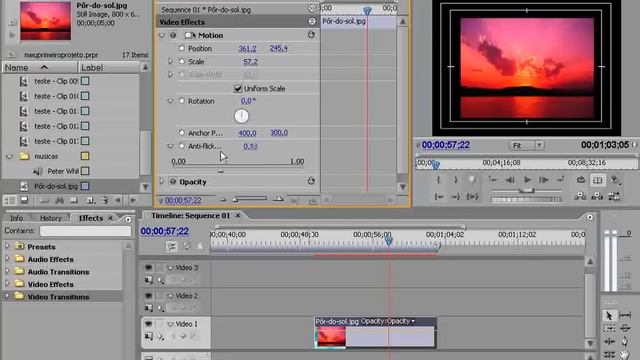Hide Video 1 track output
Screen dimensions: 640x360
[148, 324]
